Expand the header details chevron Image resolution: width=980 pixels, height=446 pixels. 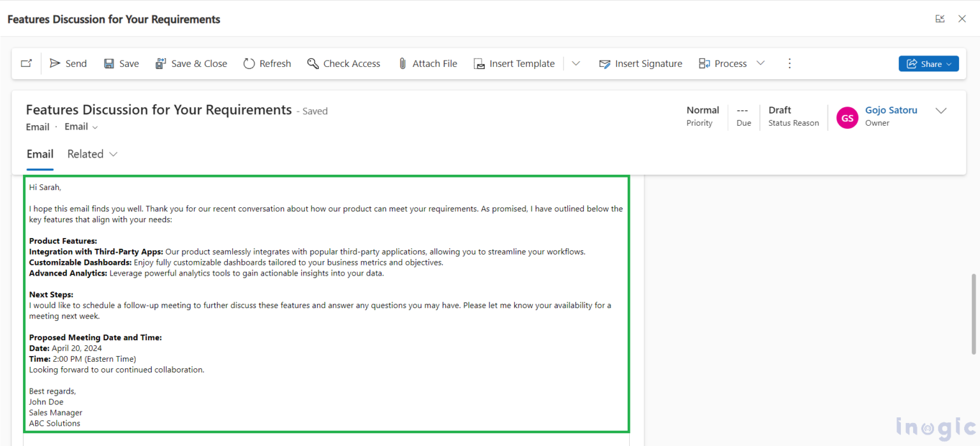pyautogui.click(x=940, y=111)
